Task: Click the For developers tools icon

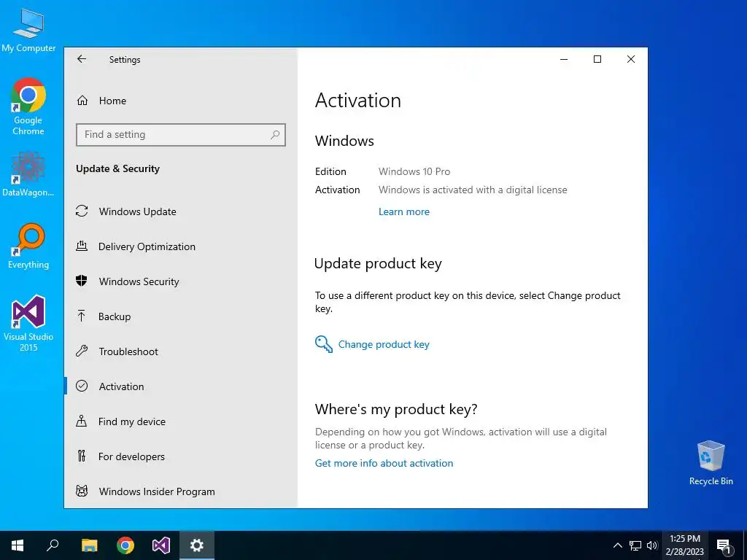Action: 82,456
